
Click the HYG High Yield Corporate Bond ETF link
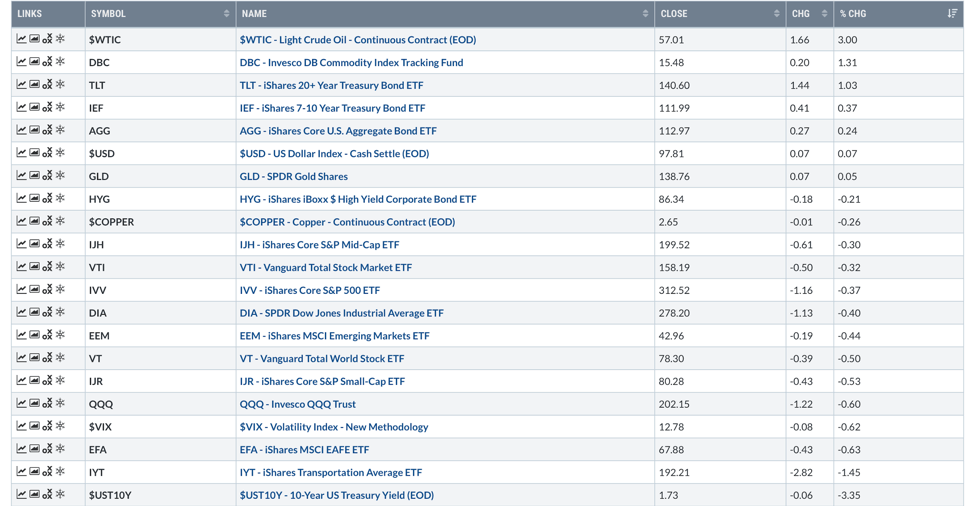pyautogui.click(x=357, y=199)
